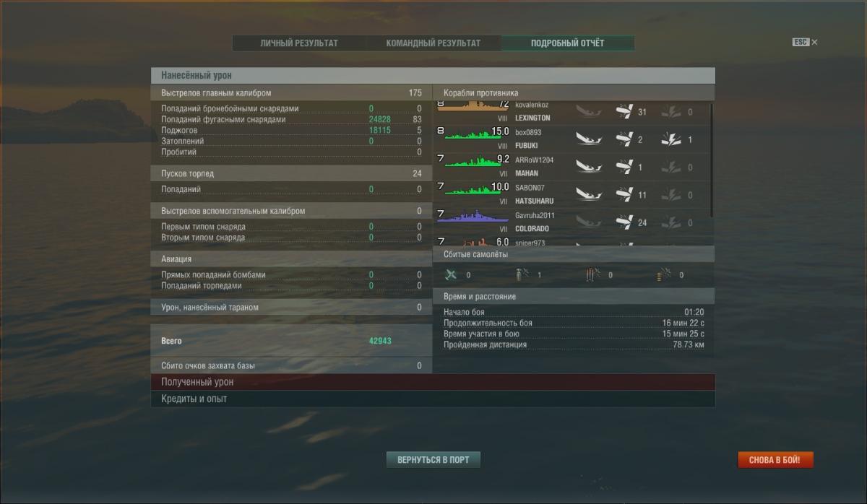Collapse the Нанесённый урон section header
Screen dimensions: 867x504
pyautogui.click(x=433, y=75)
